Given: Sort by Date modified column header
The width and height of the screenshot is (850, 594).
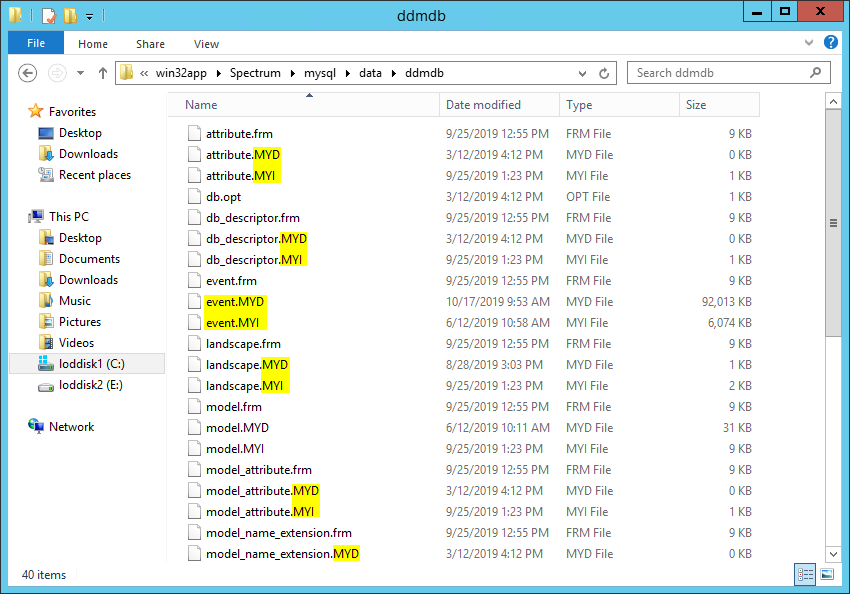Looking at the screenshot, I should coord(483,105).
